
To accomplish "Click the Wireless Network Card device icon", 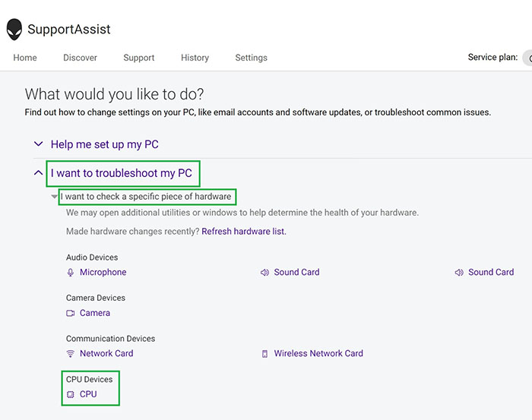I will click(x=265, y=354).
